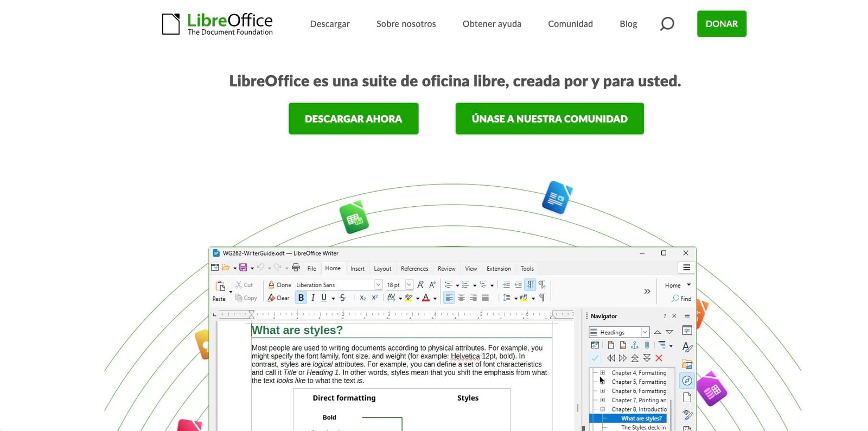Click the Copy icon

tap(239, 297)
